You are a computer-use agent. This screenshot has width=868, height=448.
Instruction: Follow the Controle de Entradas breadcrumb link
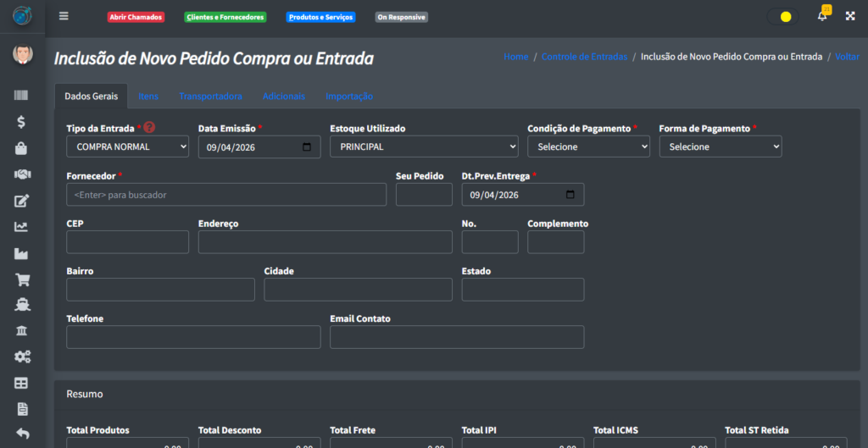pos(584,57)
